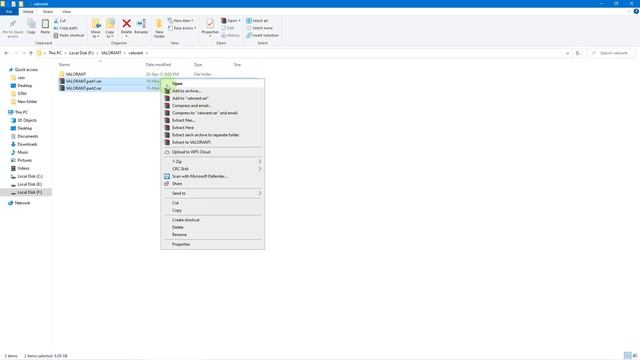Choose Compress and email... in the context menu
The height and width of the screenshot is (360, 640).
pos(212,106)
